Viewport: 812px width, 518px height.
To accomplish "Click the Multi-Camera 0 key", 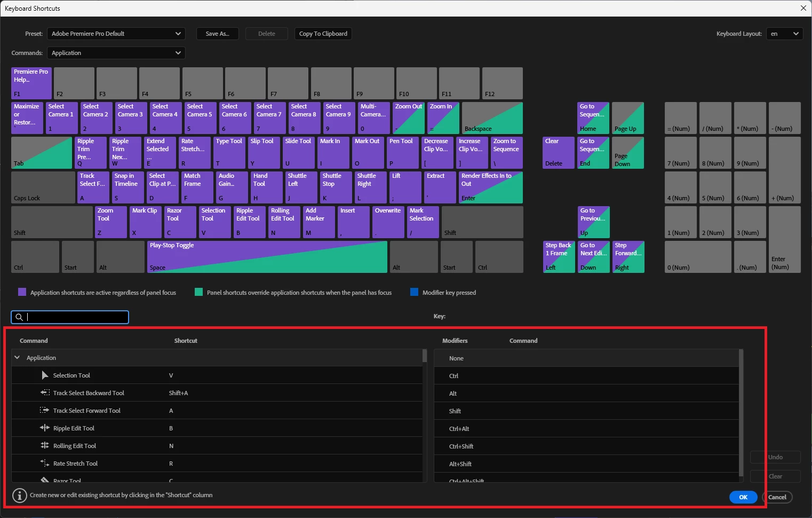I will click(374, 118).
